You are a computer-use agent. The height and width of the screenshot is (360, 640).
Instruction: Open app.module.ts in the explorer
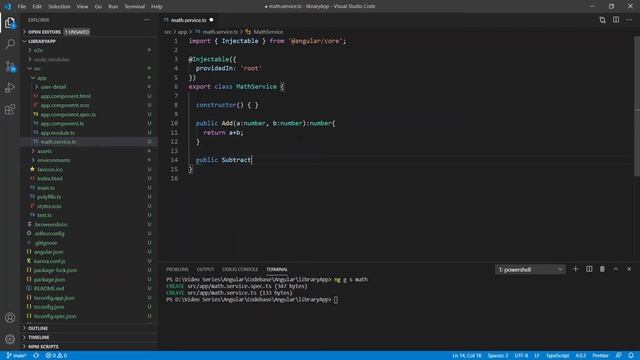(58, 133)
